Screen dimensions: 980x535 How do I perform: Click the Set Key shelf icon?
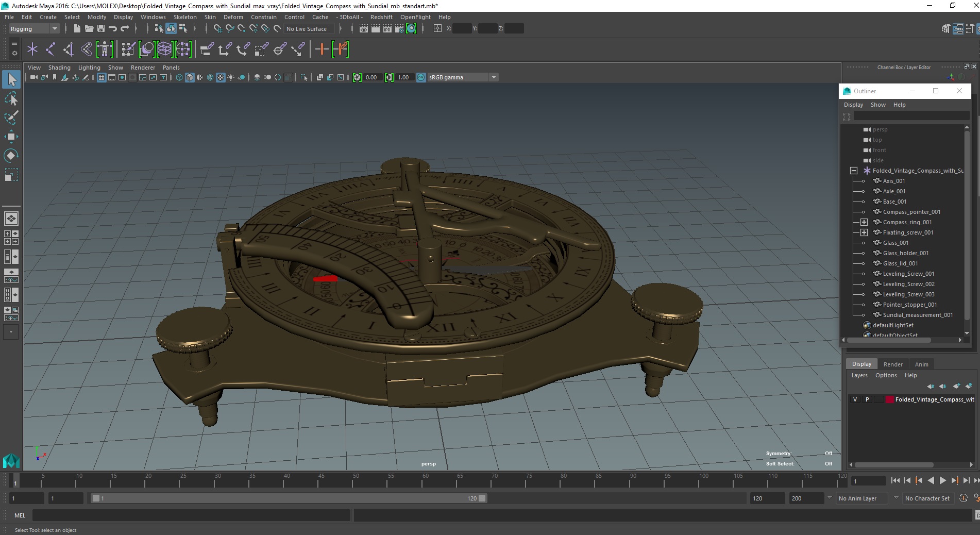[x=322, y=49]
